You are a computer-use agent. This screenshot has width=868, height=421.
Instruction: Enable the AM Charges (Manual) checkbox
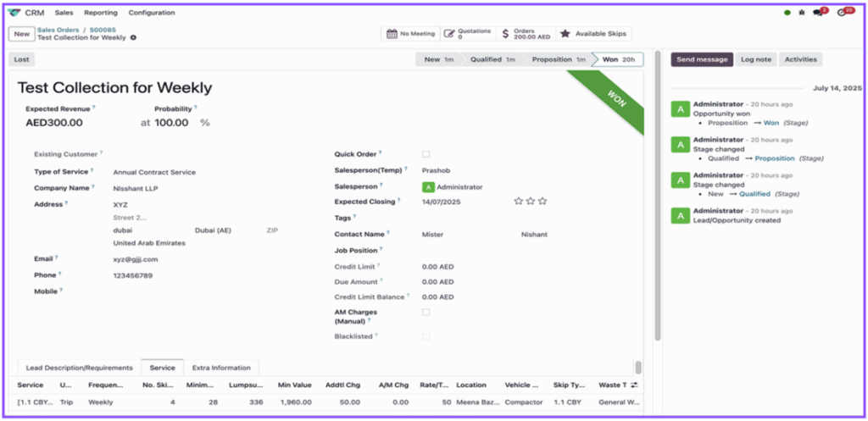426,313
